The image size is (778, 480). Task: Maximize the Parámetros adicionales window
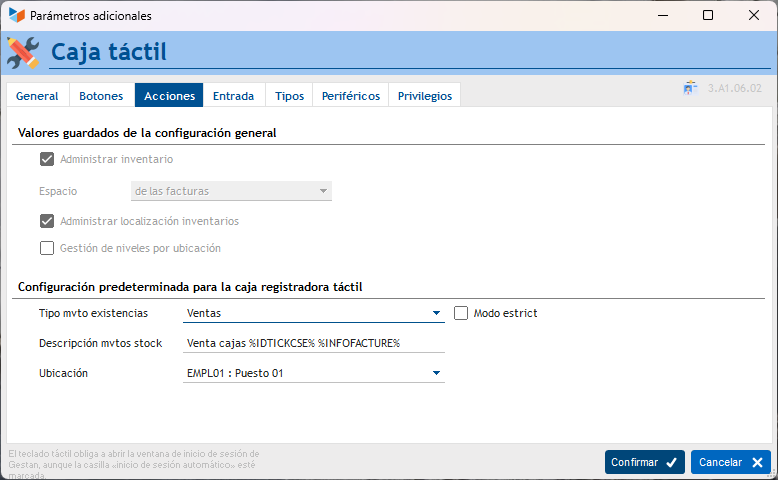[708, 16]
